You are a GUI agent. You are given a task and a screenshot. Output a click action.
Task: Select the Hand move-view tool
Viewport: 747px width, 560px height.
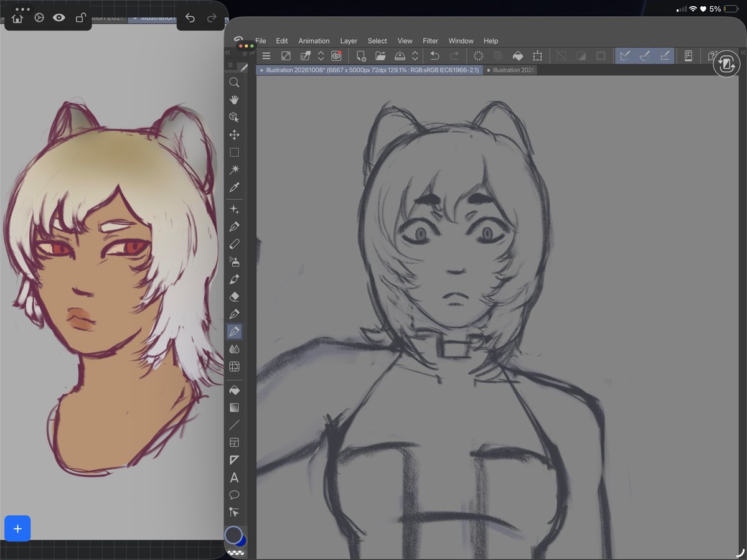click(x=234, y=100)
